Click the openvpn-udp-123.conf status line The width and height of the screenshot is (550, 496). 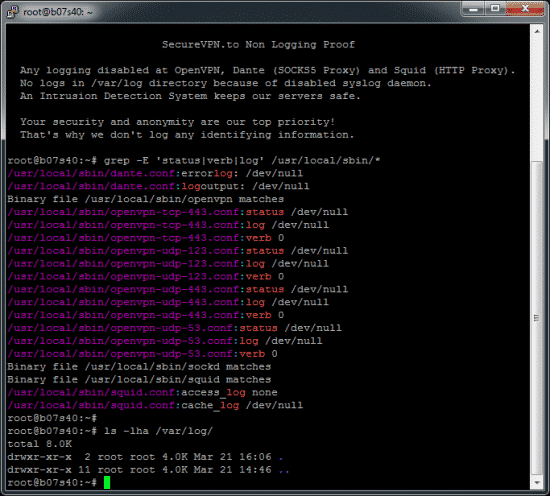click(x=177, y=251)
